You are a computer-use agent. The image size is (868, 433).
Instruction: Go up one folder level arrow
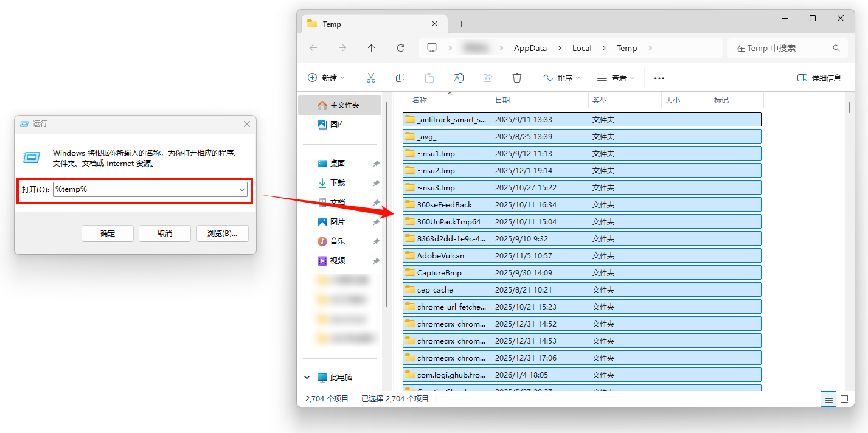(x=372, y=48)
